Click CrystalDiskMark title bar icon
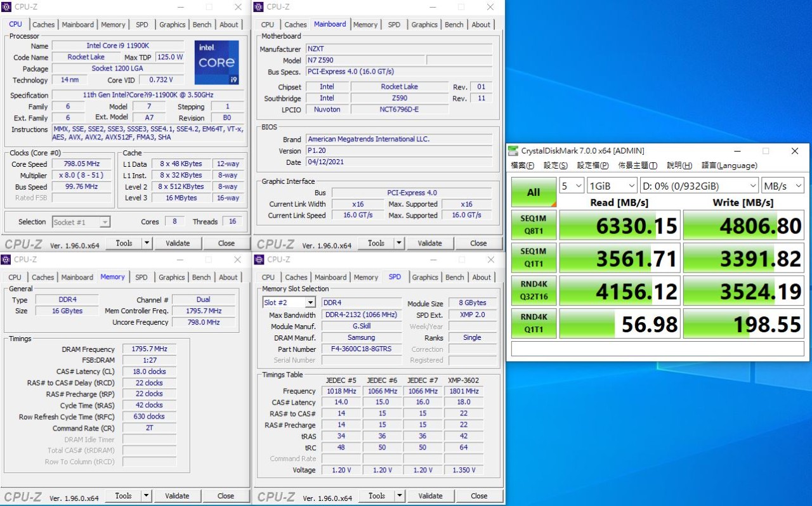 click(513, 151)
